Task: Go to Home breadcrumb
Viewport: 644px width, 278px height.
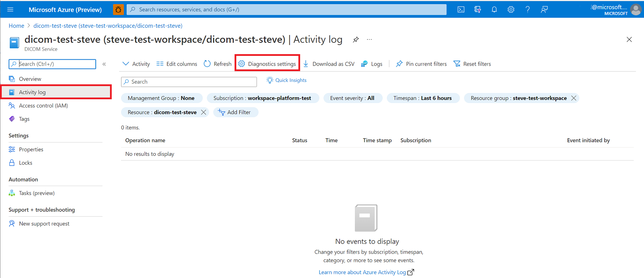Action: [x=16, y=26]
